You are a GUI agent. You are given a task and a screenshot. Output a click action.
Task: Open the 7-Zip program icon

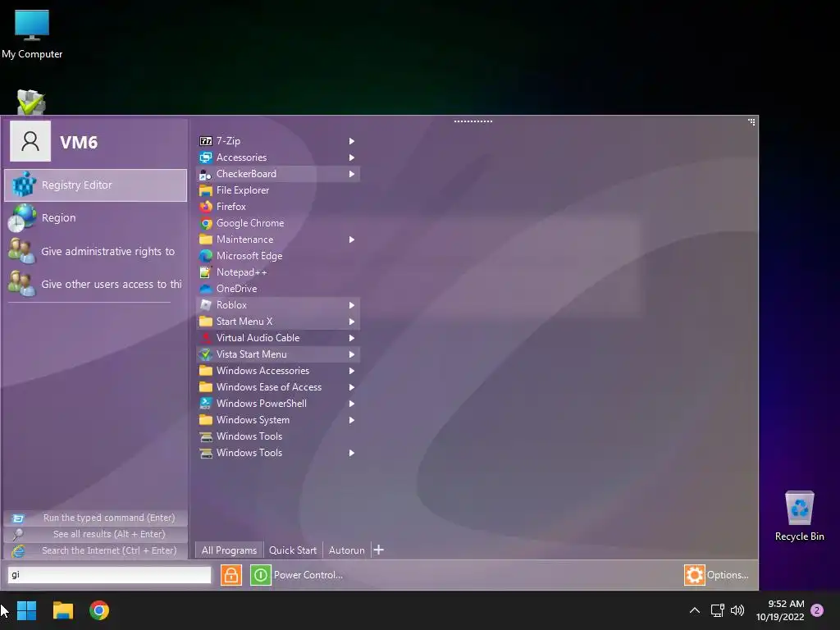(206, 141)
